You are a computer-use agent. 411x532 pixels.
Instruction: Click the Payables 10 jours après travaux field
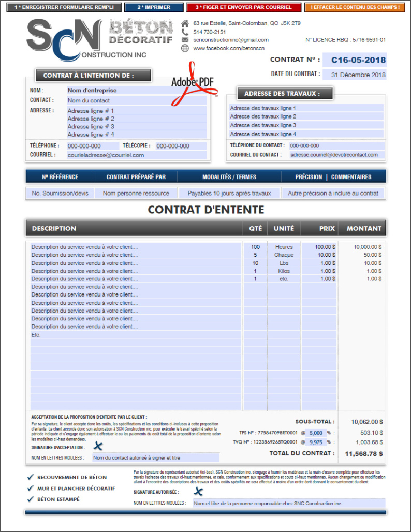click(x=229, y=193)
